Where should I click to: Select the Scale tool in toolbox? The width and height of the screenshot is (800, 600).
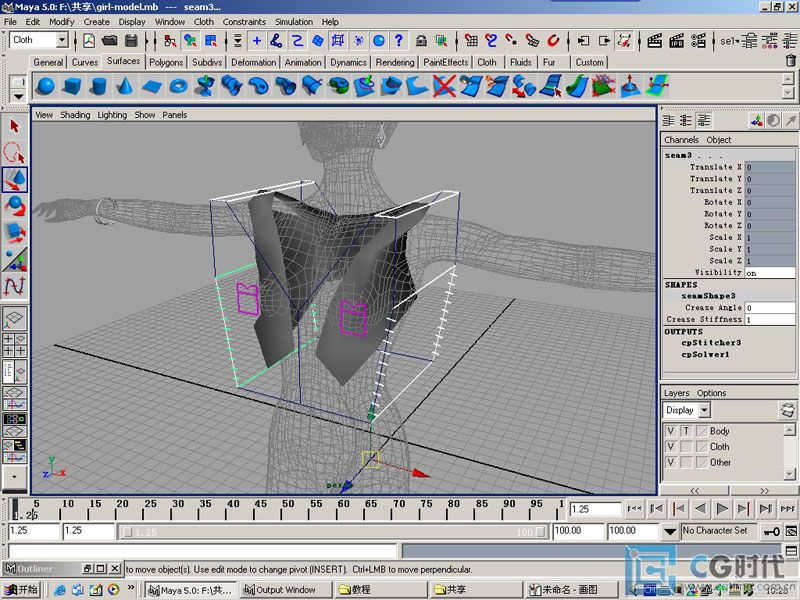[14, 232]
